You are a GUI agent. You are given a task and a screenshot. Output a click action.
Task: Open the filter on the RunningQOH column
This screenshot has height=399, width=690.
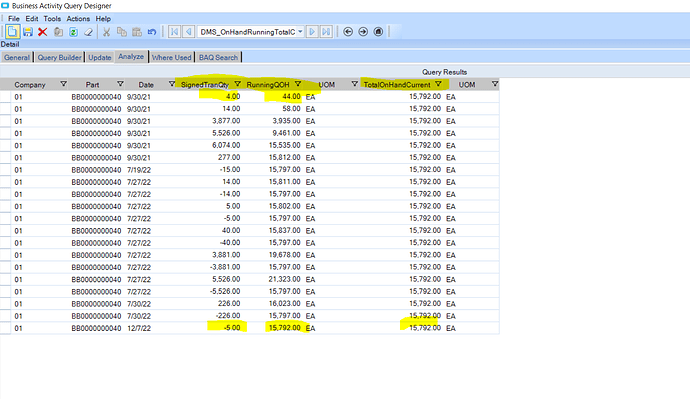click(298, 84)
